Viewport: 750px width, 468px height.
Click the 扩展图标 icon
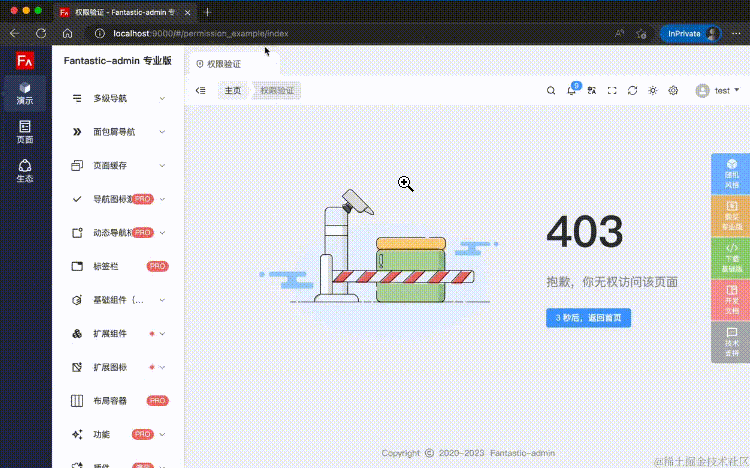[77, 368]
